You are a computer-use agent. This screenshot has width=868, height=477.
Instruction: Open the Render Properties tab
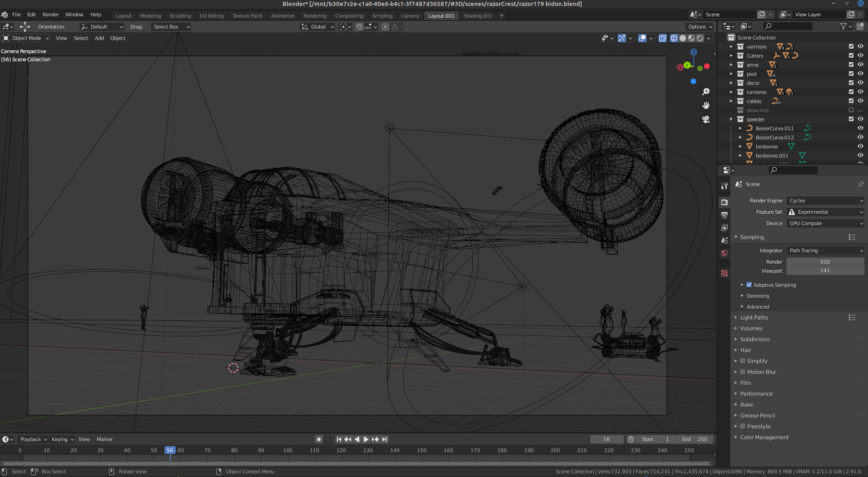tap(724, 202)
